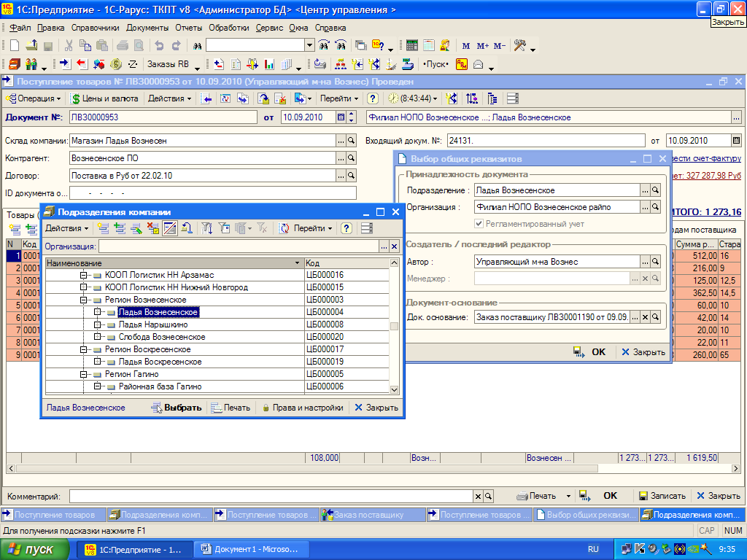Click the redo arrow icon
The width and height of the screenshot is (747, 560).
pos(176,45)
